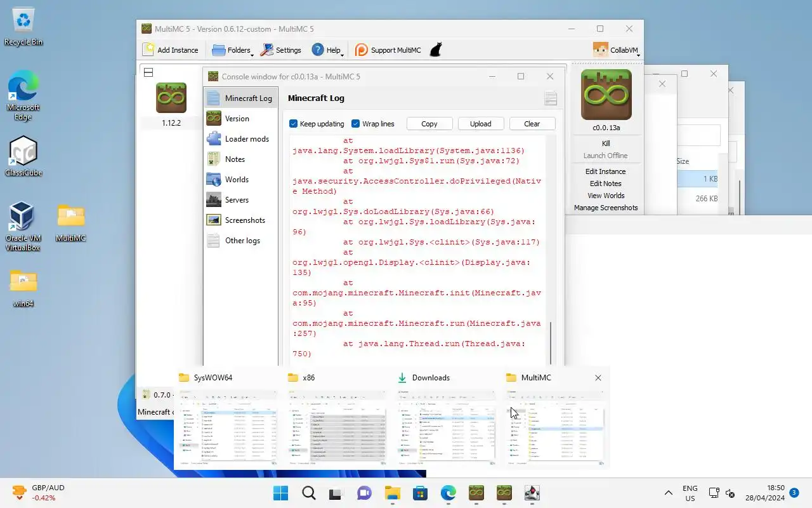Open the Chat taskbar icon

pyautogui.click(x=364, y=493)
